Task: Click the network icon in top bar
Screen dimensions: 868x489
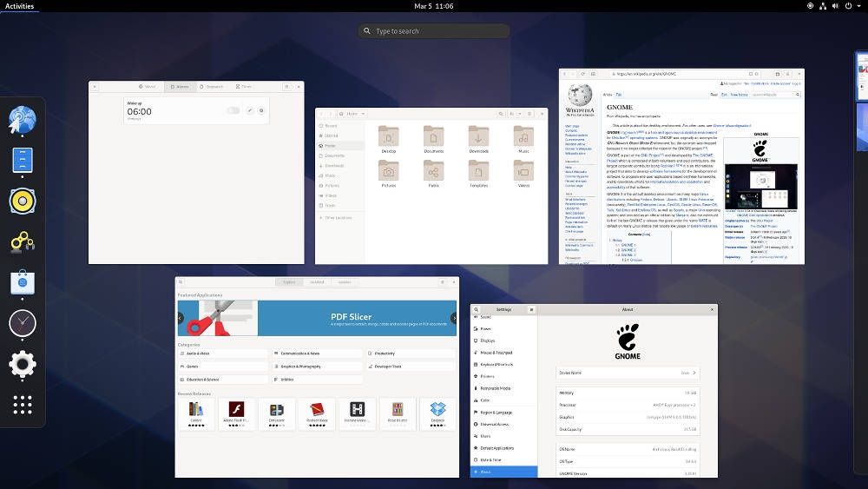Action: click(823, 6)
